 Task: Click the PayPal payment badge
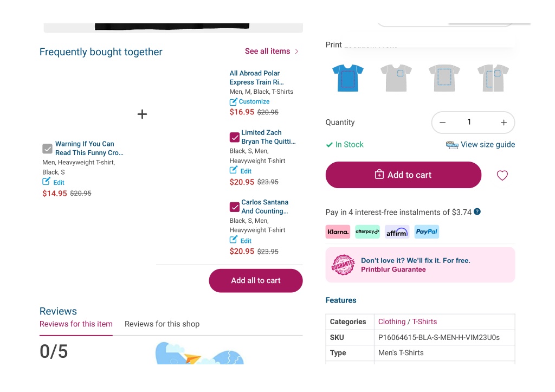(427, 232)
